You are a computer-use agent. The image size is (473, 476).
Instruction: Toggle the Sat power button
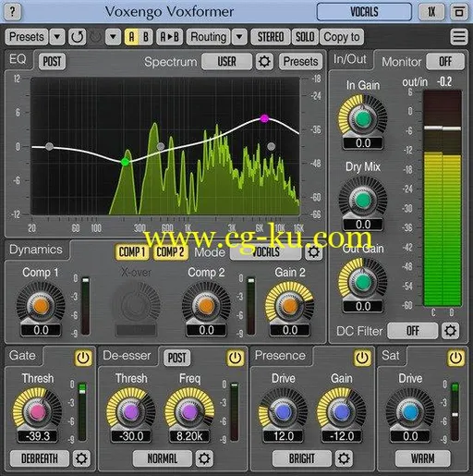(x=455, y=358)
